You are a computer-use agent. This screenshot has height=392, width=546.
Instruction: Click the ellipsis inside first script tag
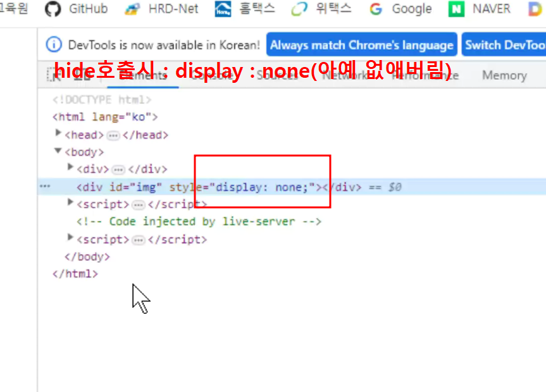139,205
